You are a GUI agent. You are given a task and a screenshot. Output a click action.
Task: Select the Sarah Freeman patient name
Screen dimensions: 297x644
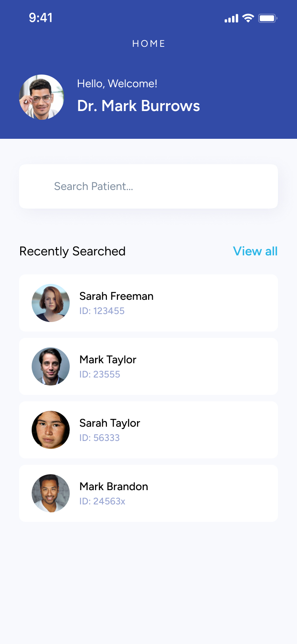pos(116,296)
